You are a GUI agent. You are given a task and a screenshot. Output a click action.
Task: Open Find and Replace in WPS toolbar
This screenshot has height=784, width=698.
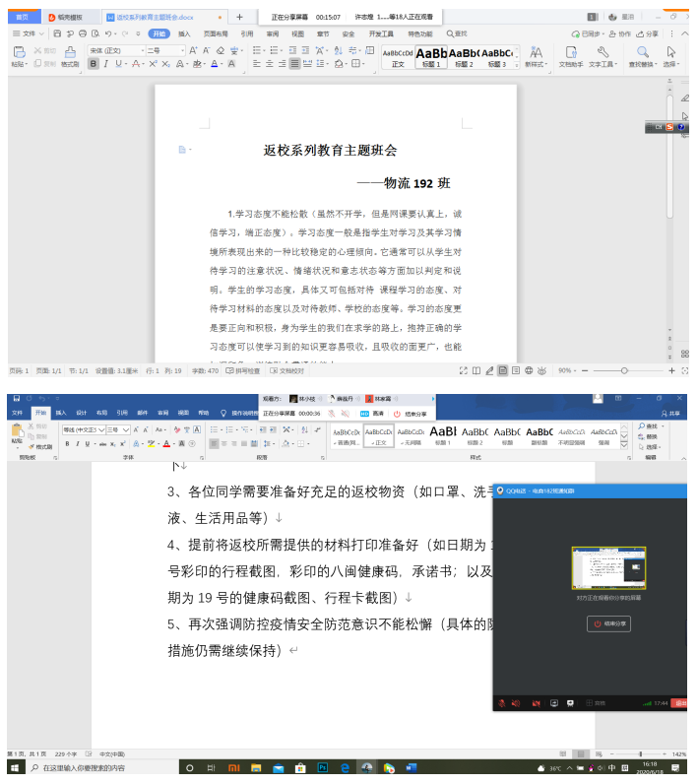642,56
